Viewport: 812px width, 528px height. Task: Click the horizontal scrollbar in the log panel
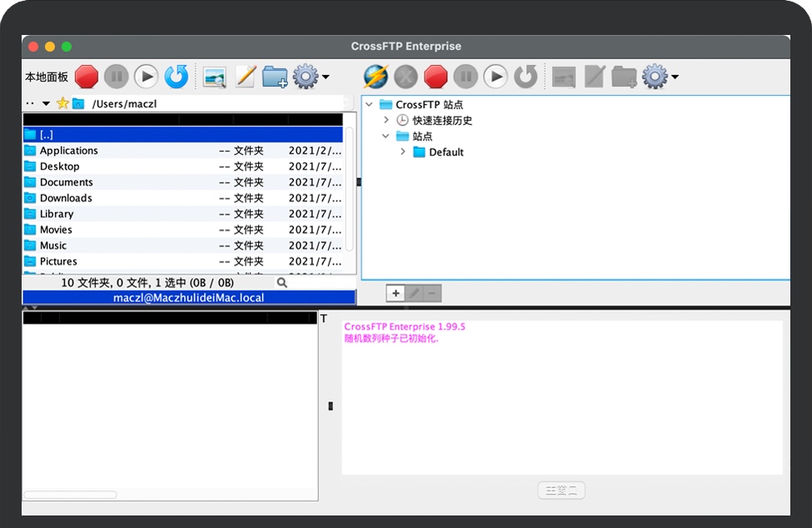[x=71, y=494]
